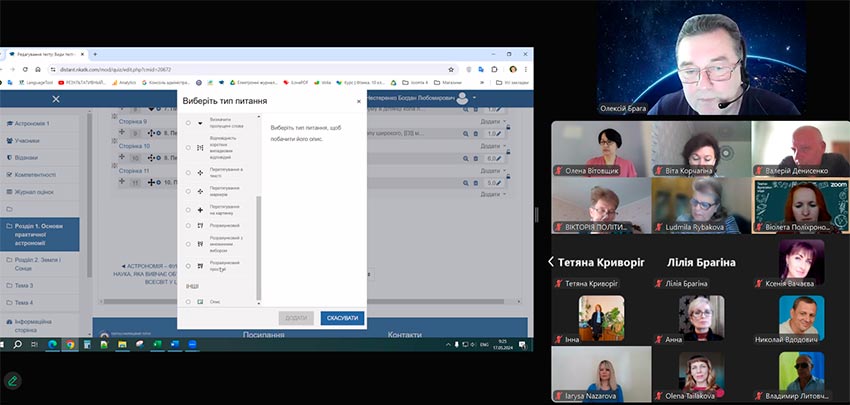Close the Moodle navigation drawer

tap(56, 98)
